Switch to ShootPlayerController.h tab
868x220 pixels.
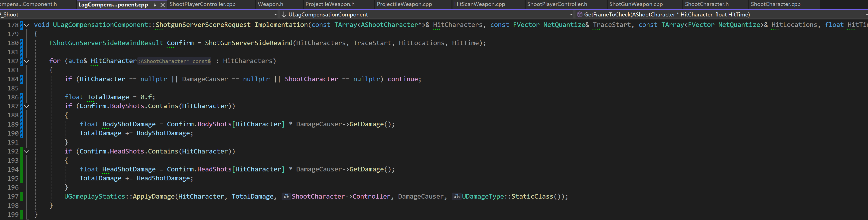coord(557,4)
